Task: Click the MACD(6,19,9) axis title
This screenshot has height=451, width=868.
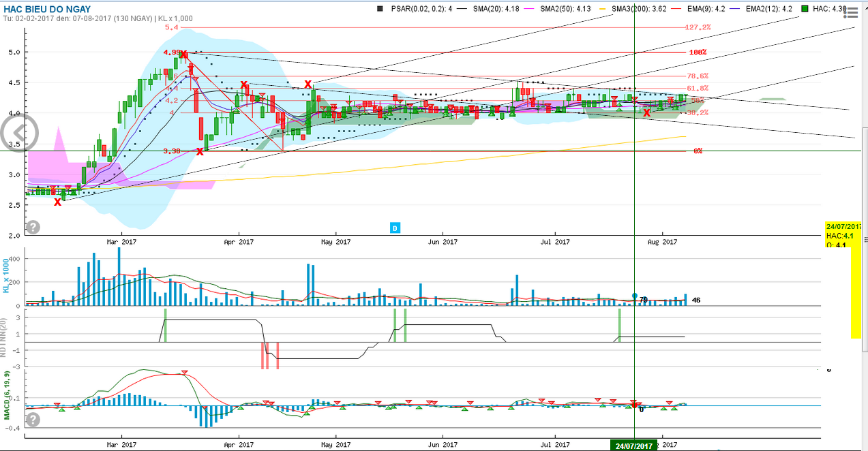Action: click(7, 395)
